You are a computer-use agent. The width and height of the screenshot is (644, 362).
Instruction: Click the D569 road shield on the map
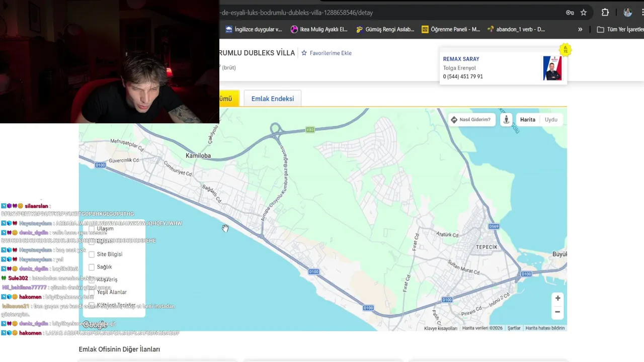pyautogui.click(x=494, y=227)
